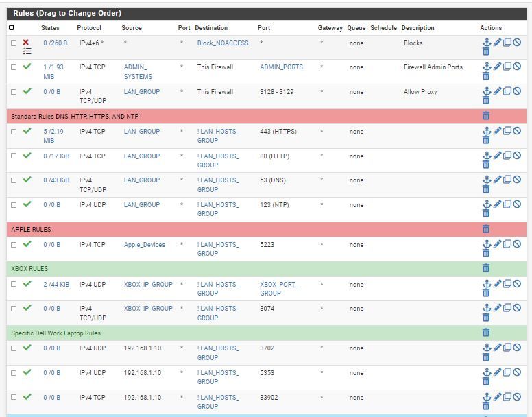The height and width of the screenshot is (417, 532).
Task: Copy the Allow Proxy rule
Action: 507,91
